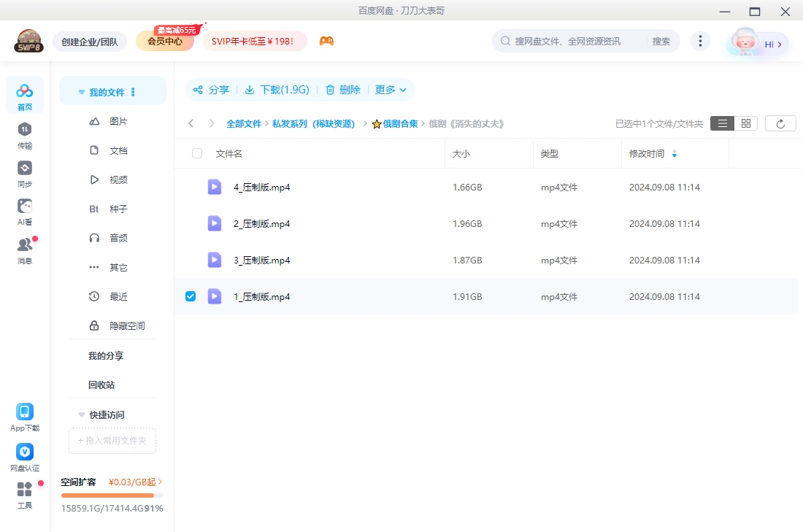The height and width of the screenshot is (532, 803).
Task: Click the game controller icon near the top
Action: (326, 41)
